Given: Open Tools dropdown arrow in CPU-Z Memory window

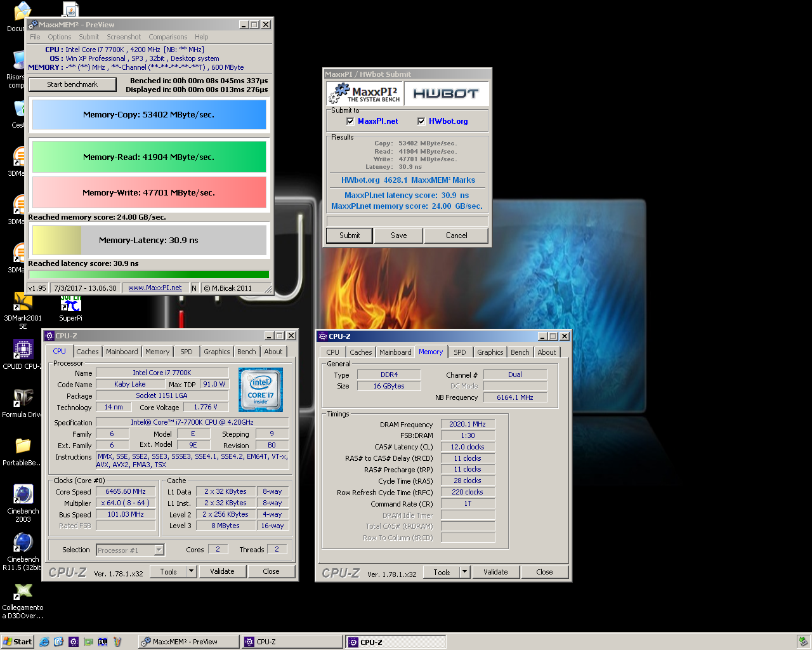Looking at the screenshot, I should (464, 572).
